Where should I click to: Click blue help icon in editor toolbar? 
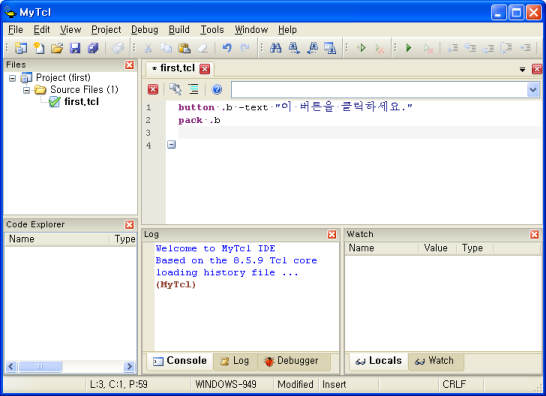point(217,90)
